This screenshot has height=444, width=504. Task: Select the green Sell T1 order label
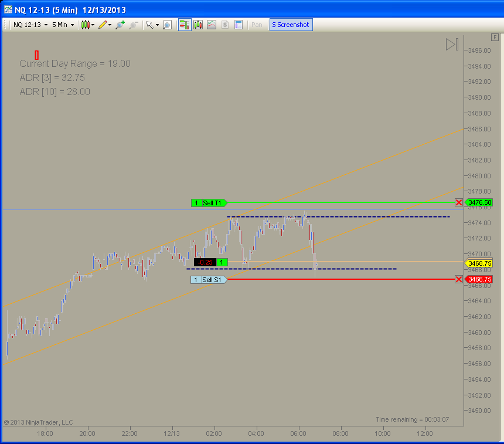tap(209, 203)
